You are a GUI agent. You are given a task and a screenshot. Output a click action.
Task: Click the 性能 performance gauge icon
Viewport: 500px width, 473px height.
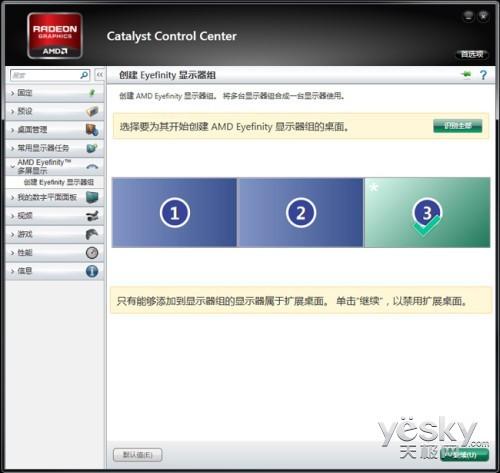pyautogui.click(x=92, y=253)
